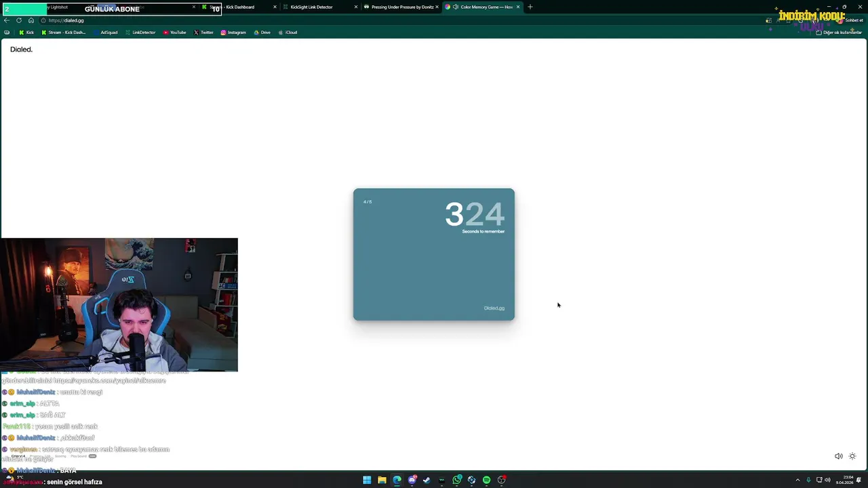868x488 pixels.
Task: Open the browser home page icon
Action: coord(31,20)
